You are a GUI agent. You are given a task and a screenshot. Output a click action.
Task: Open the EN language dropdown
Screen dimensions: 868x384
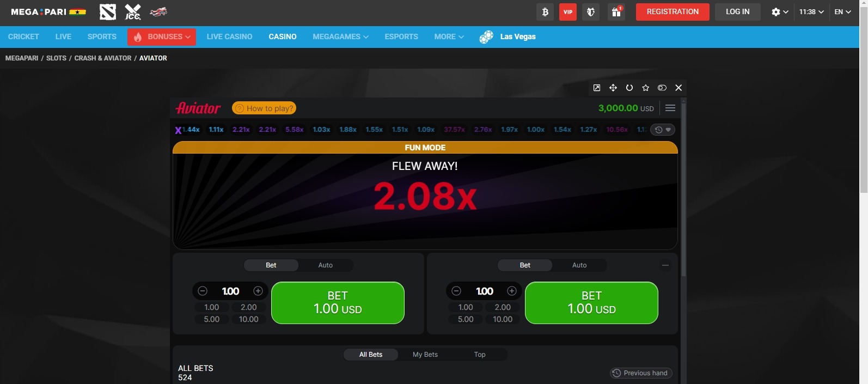pyautogui.click(x=842, y=12)
